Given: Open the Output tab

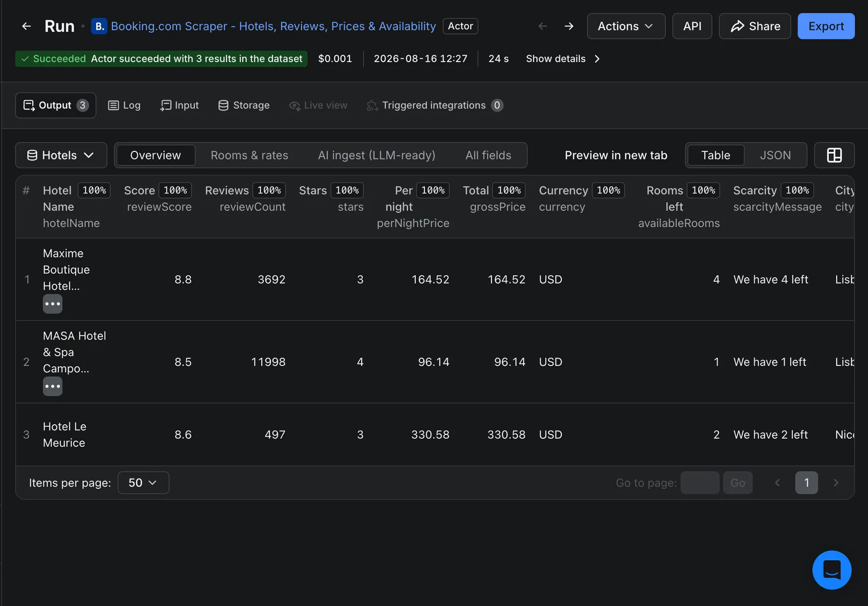Looking at the screenshot, I should point(55,105).
